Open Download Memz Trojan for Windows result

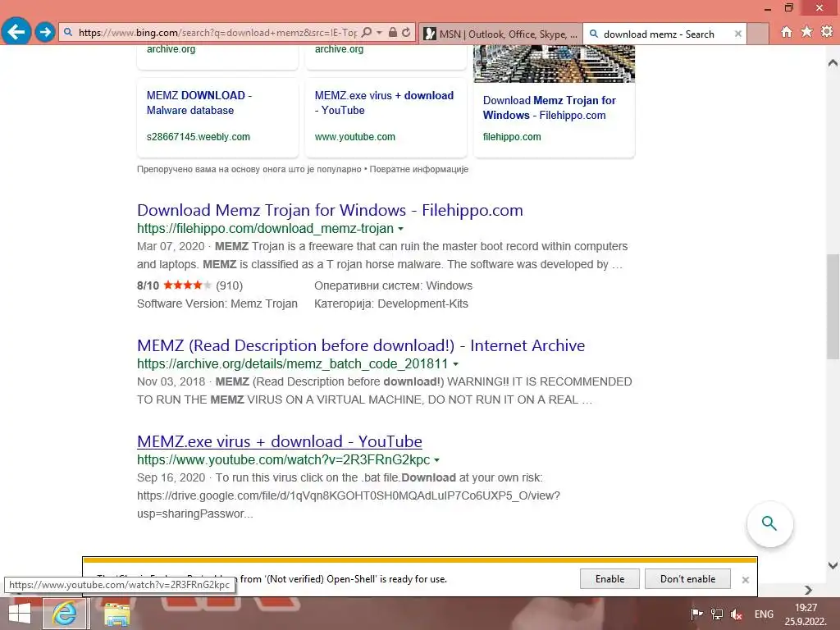coord(330,210)
